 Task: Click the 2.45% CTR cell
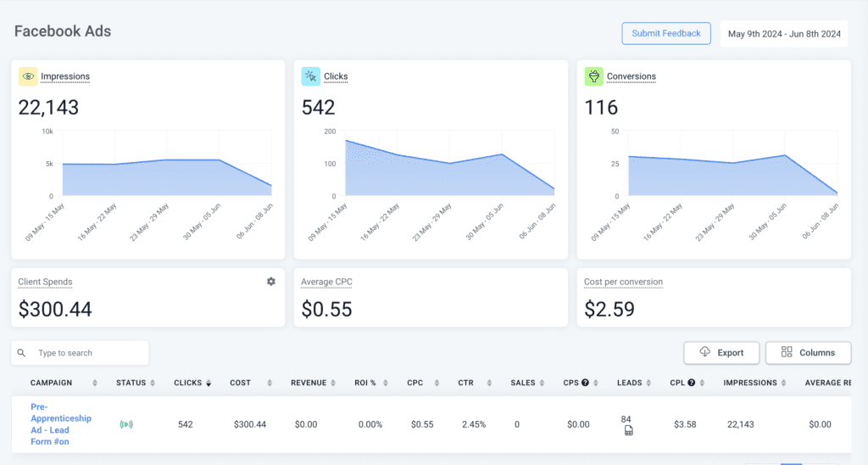click(x=474, y=424)
